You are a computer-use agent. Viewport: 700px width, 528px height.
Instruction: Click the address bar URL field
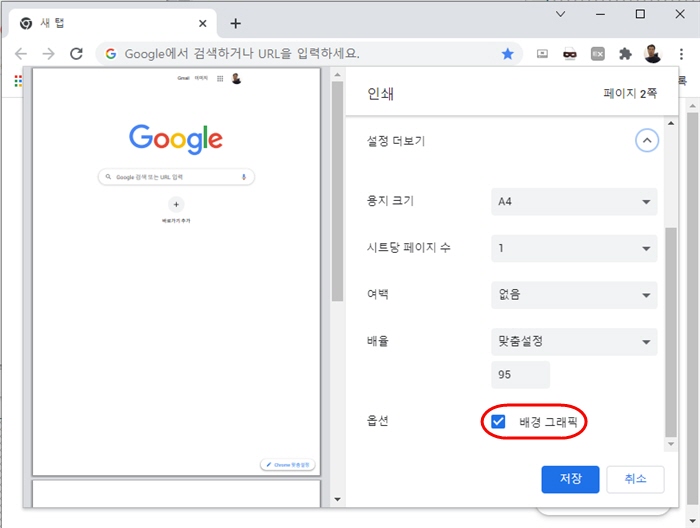[x=308, y=54]
